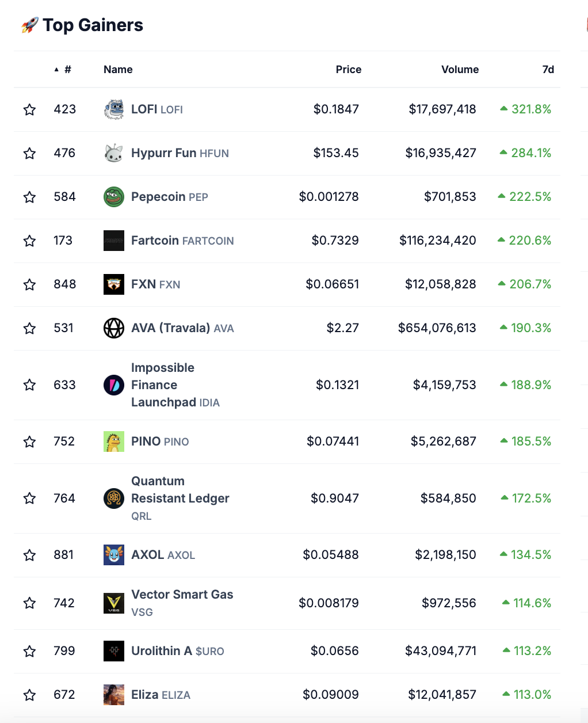
Task: Sort table by Name column header
Action: point(118,70)
